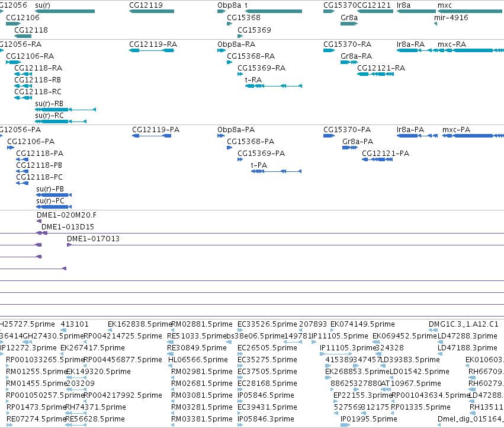The height and width of the screenshot is (428, 504).
Task: Select the CG12106 gene label
Action: pos(23,17)
